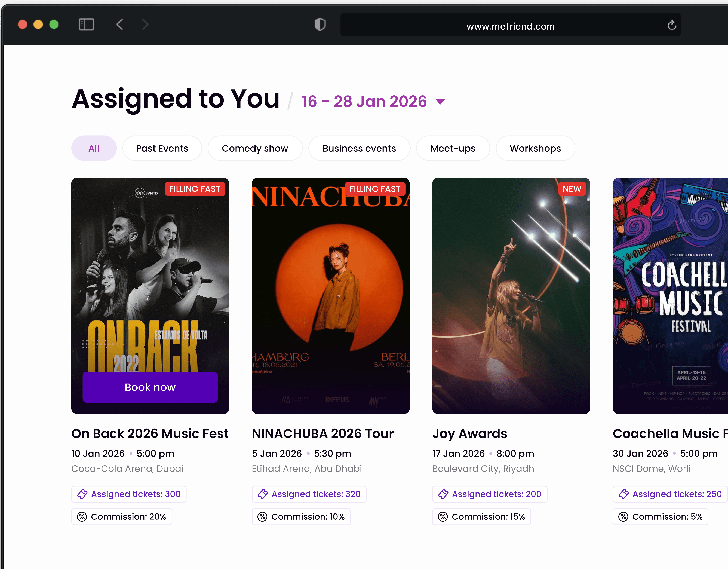Click the forward navigation arrow
Image resolution: width=728 pixels, height=569 pixels.
(145, 24)
